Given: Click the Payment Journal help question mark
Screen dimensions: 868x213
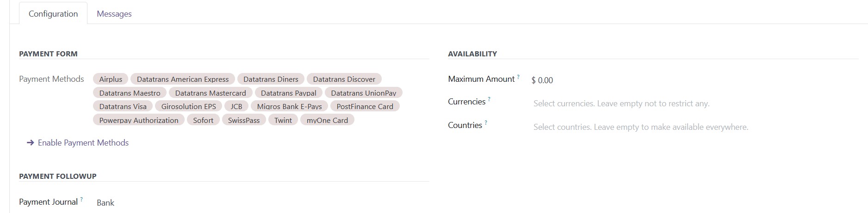Looking at the screenshot, I should (x=81, y=199).
